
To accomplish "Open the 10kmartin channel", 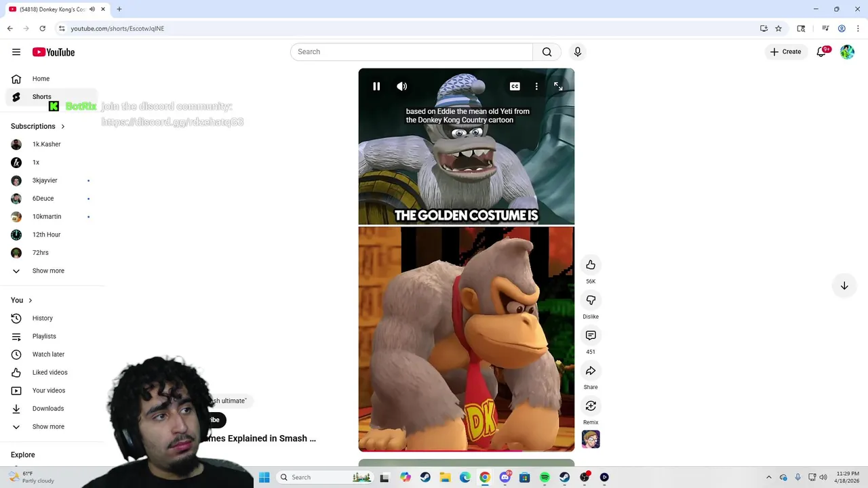I will tap(51, 217).
